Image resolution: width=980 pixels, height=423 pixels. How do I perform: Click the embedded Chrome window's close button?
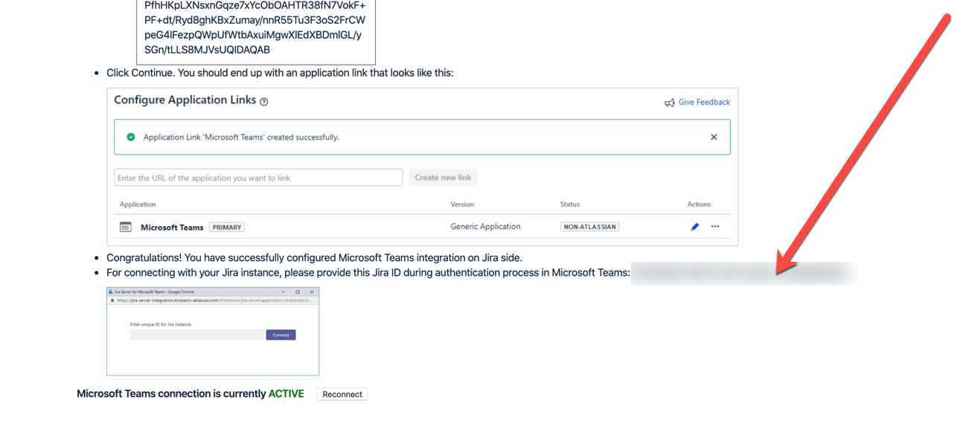click(312, 292)
